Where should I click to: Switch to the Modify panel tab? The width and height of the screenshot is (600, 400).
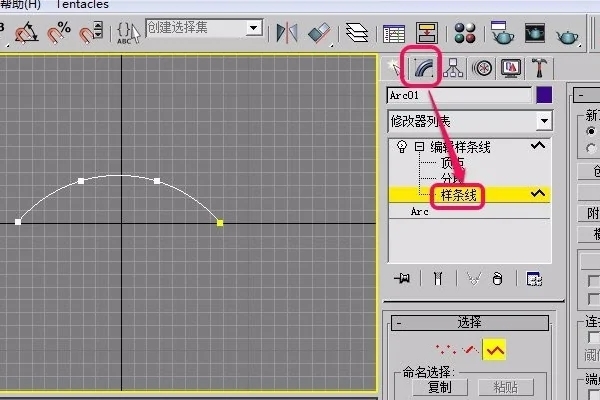coord(423,68)
